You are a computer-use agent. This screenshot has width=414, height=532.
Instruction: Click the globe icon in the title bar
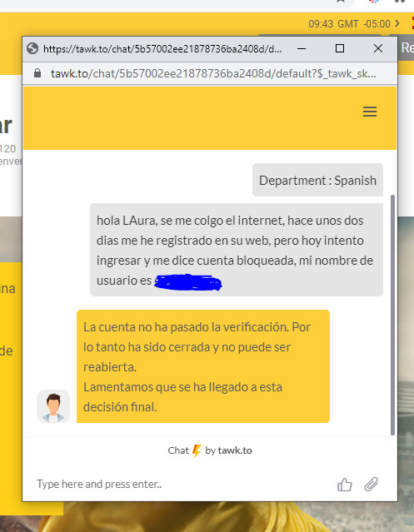(32, 48)
